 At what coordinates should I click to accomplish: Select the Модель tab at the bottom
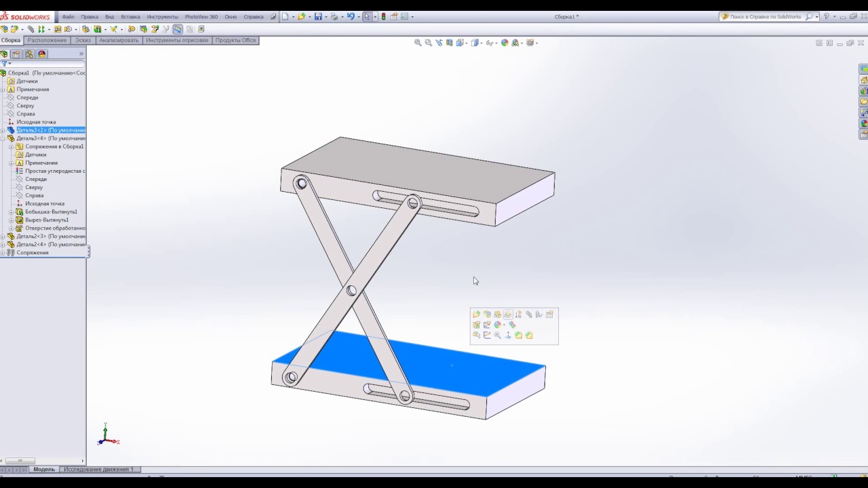coord(44,469)
